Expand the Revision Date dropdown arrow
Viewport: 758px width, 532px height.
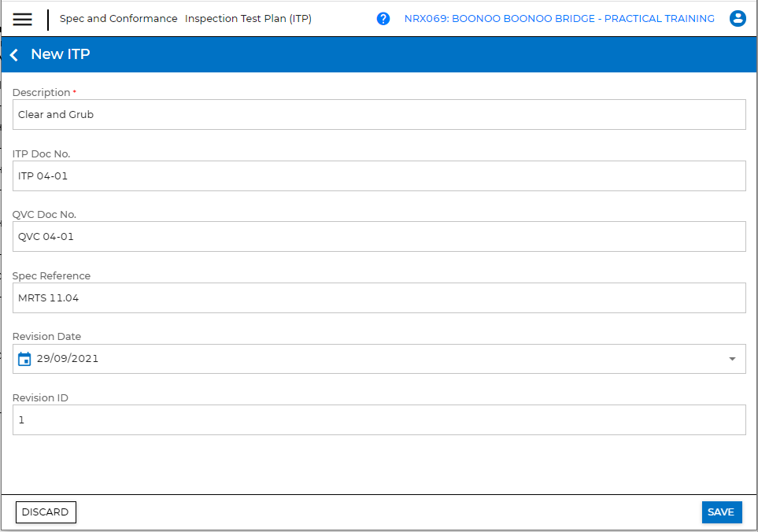[x=732, y=359]
